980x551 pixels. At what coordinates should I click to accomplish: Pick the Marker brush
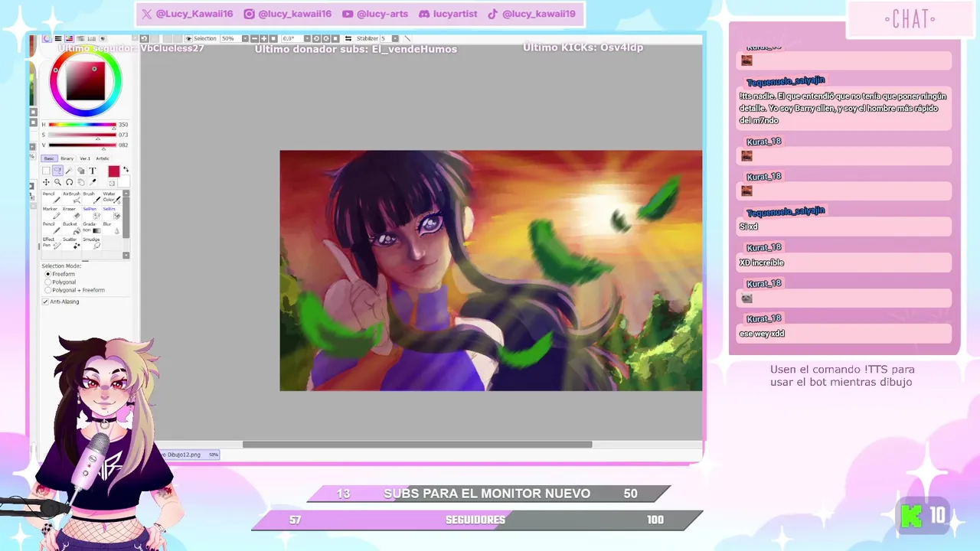coord(52,213)
